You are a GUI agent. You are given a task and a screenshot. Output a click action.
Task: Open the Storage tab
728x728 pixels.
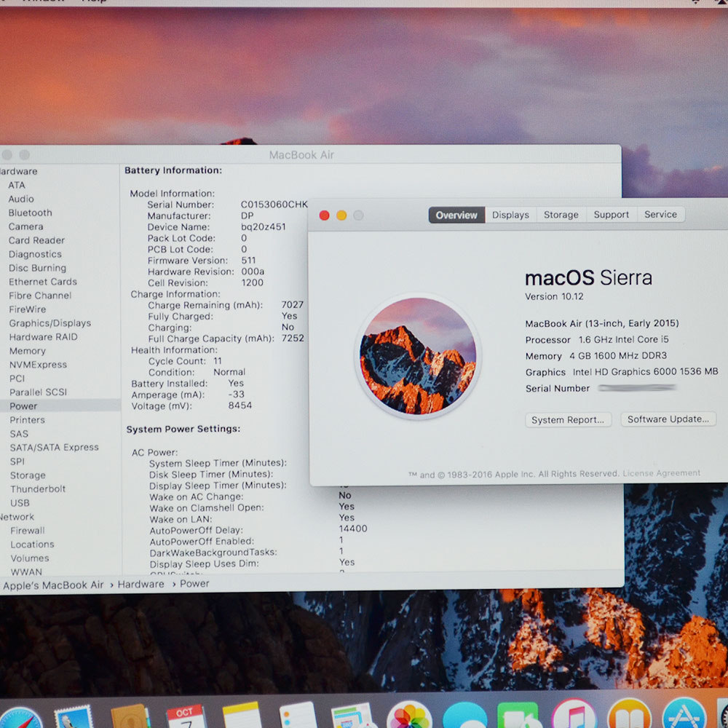tap(561, 215)
